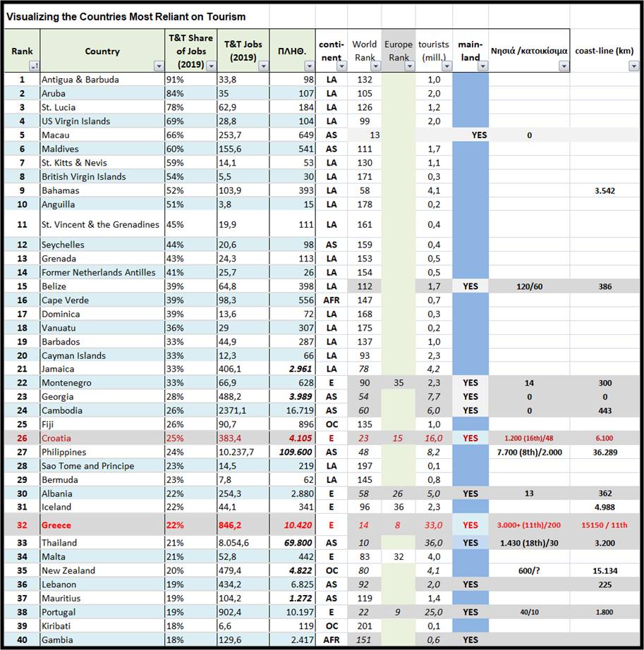This screenshot has height=650, width=644.
Task: Select the 'Gambia' country cell
Action: click(x=102, y=640)
